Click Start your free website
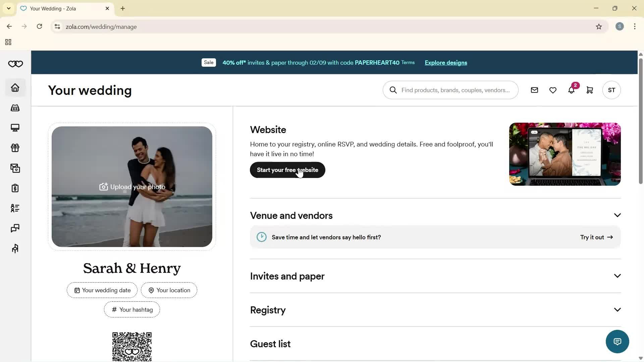 coord(287,170)
